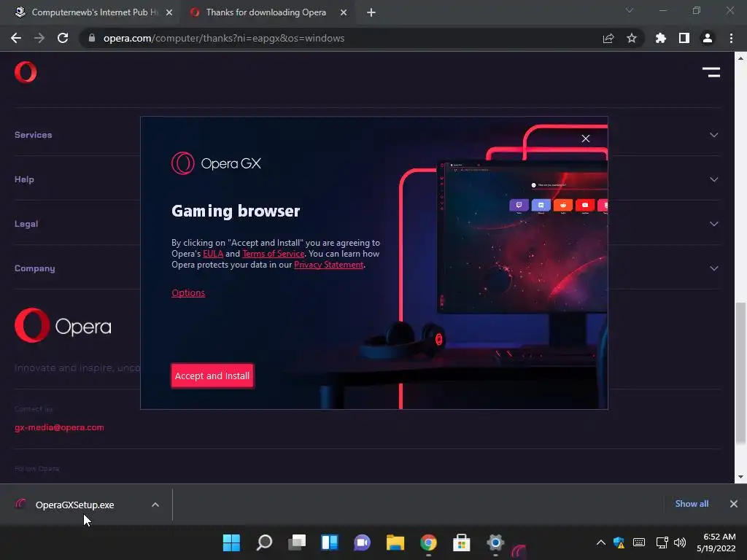Show hidden system tray icons

pyautogui.click(x=601, y=542)
